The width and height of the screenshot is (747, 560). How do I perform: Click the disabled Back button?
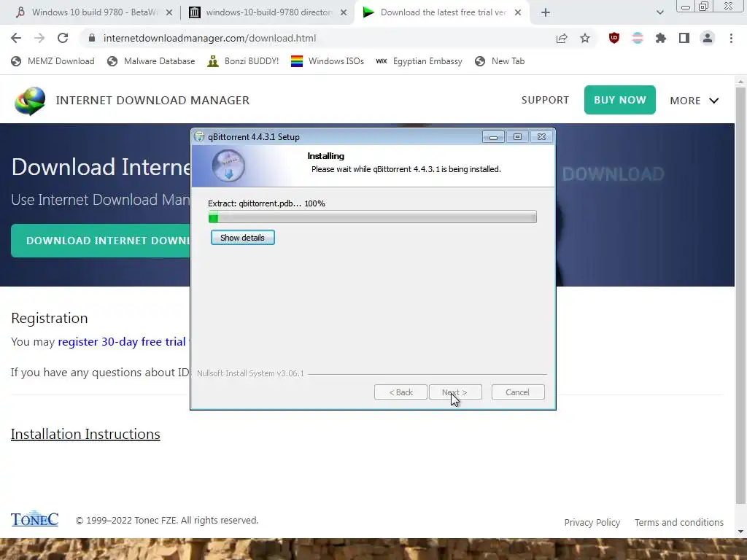pos(400,392)
